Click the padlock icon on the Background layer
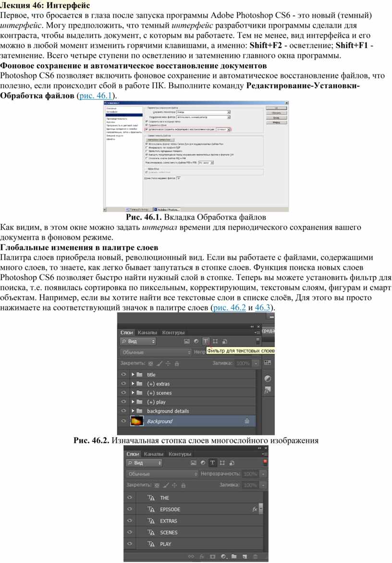The width and height of the screenshot is (392, 563). click(x=247, y=421)
